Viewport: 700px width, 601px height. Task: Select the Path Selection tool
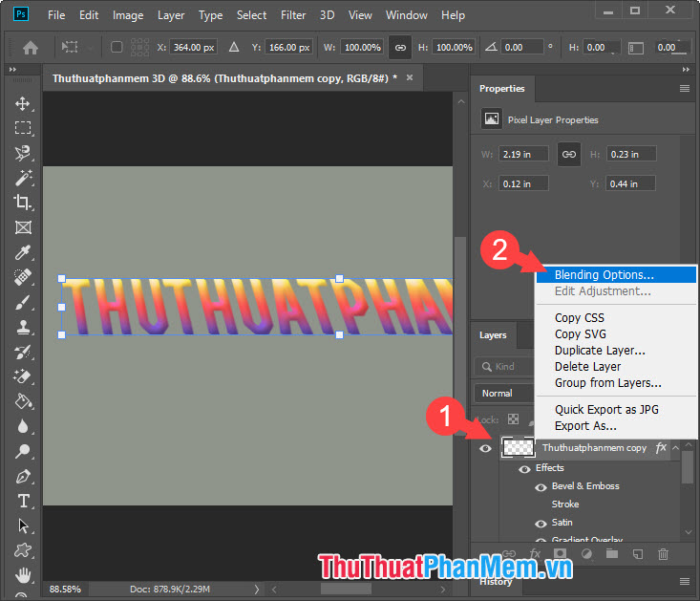click(x=23, y=526)
